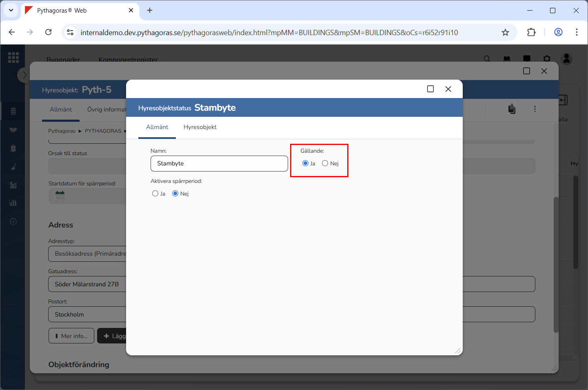588x390 pixels.
Task: Click the Pythagoras breadcrumb link
Action: coord(62,131)
